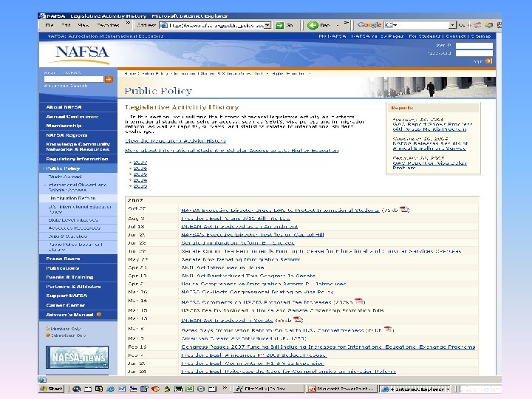Open the PDF icon in the Mar 16 row
This screenshot has height=399, width=532.
click(359, 301)
